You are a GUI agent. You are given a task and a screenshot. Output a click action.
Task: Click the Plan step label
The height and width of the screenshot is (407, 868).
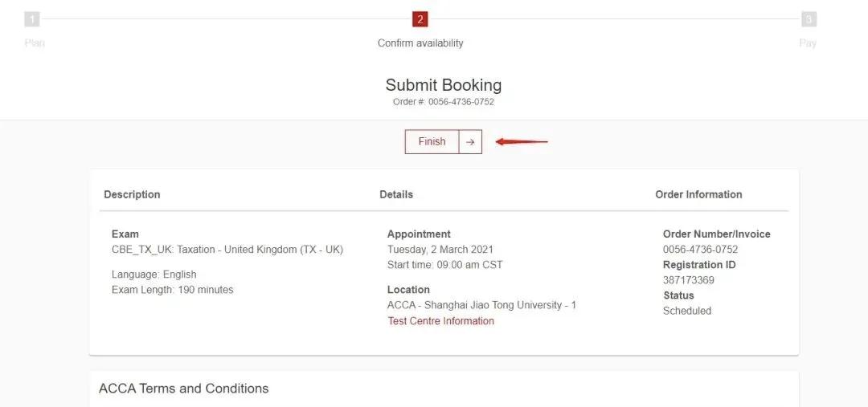tap(35, 43)
